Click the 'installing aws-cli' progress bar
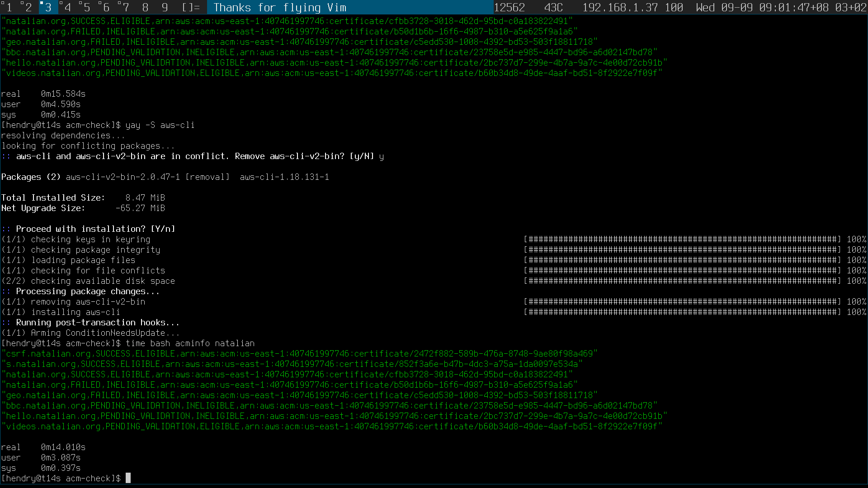 (x=683, y=312)
